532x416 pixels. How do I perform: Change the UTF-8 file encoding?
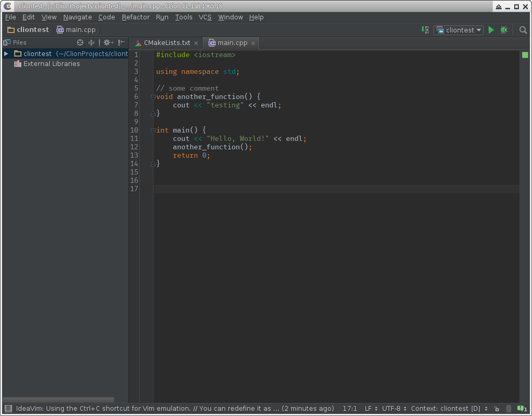394,409
